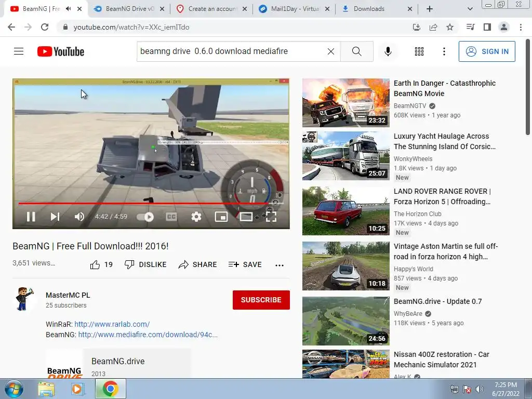
Task: Open Chrome three-dot menu
Action: tap(521, 27)
